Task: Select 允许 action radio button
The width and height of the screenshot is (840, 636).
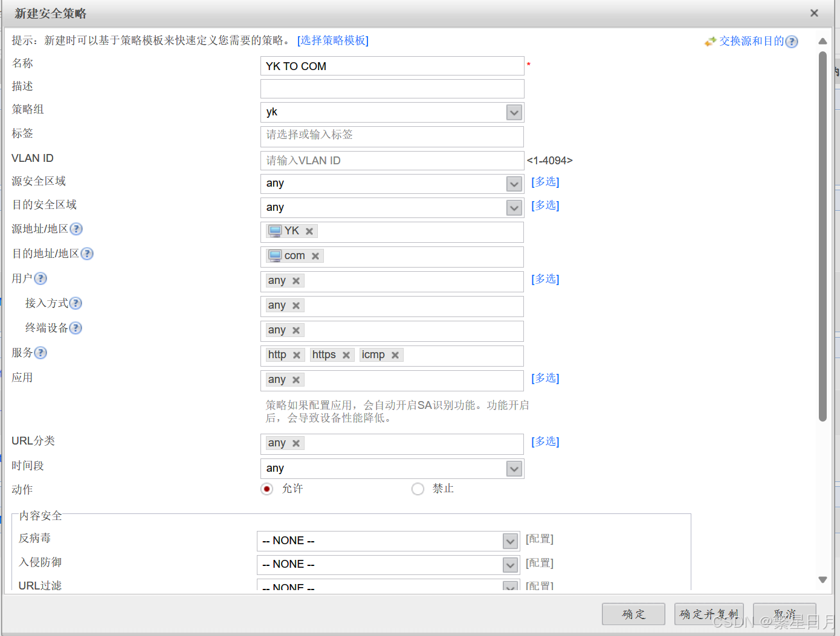Action: point(267,489)
